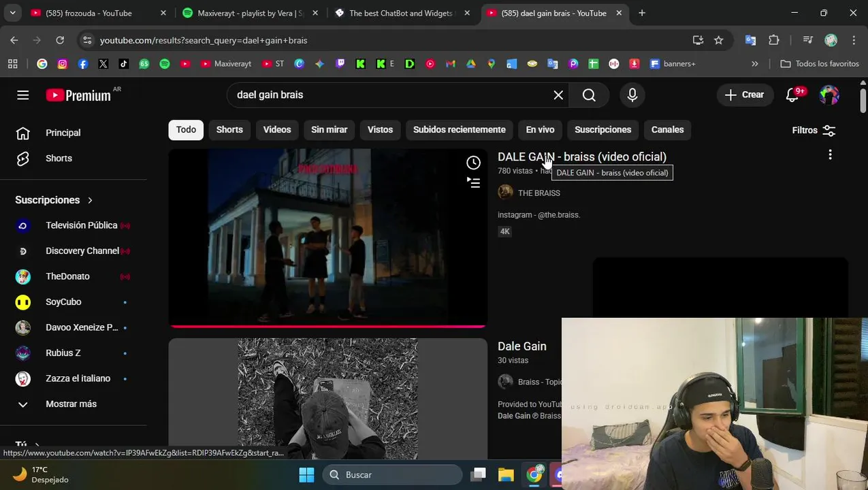Open File Explorer from the taskbar
The height and width of the screenshot is (490, 868).
(506, 475)
